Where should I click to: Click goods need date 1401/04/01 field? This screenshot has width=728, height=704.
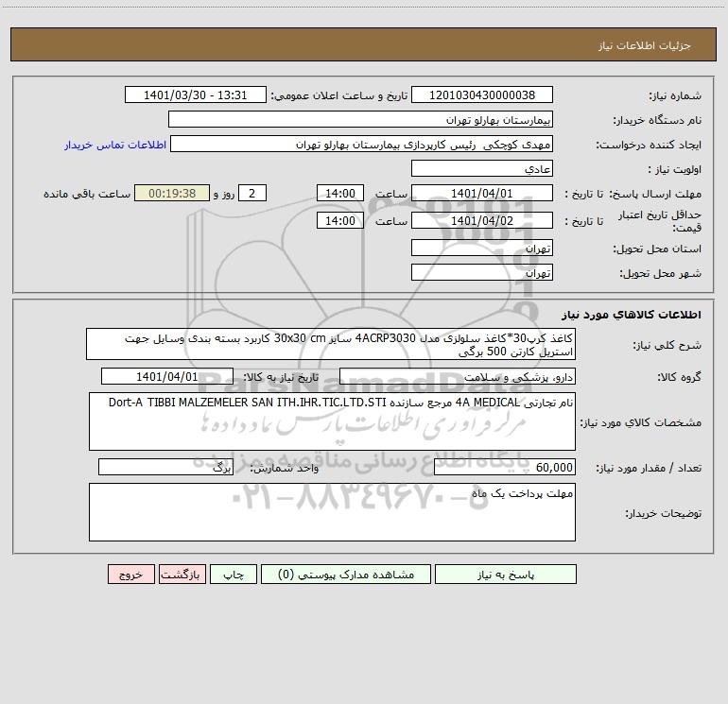click(167, 377)
